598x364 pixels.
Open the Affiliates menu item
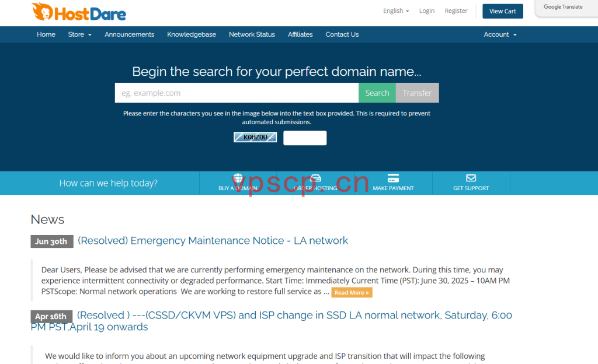[x=300, y=34]
